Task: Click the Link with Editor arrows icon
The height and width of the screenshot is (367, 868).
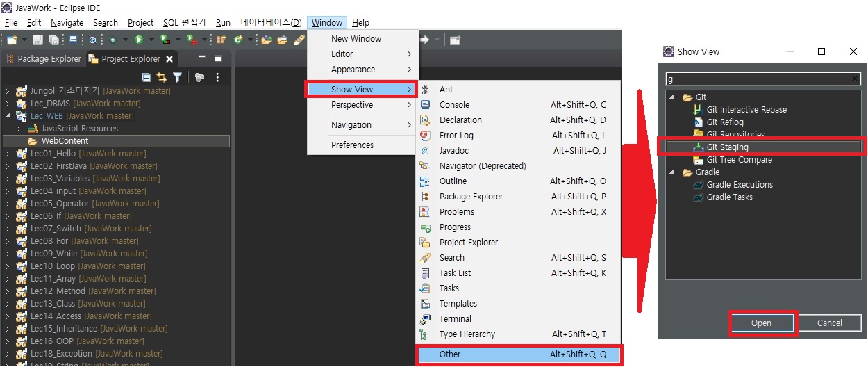Action: pos(161,77)
